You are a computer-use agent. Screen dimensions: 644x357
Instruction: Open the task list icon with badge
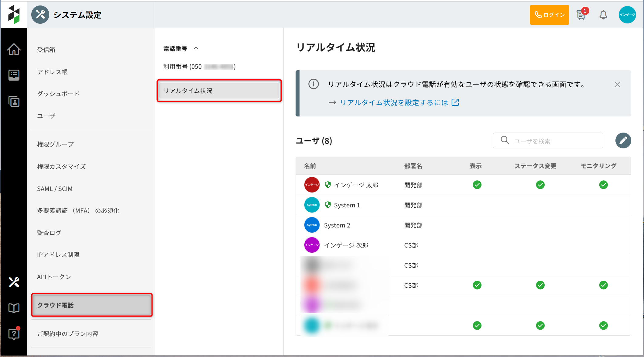[x=581, y=15]
